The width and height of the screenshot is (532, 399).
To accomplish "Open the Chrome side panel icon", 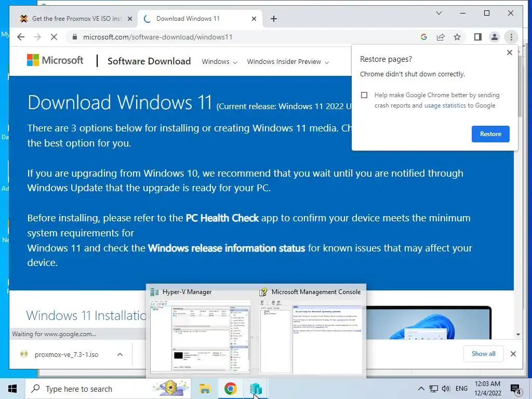I will click(478, 37).
